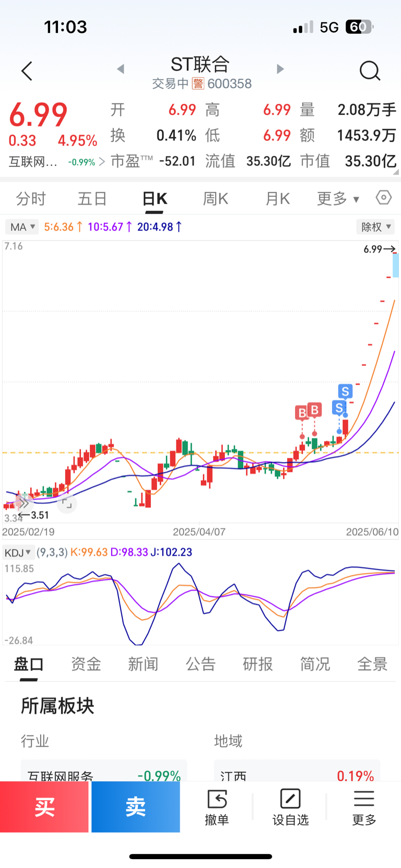Image resolution: width=401 pixels, height=868 pixels.
Task: Tap the upper S sell marker
Action: point(345,391)
